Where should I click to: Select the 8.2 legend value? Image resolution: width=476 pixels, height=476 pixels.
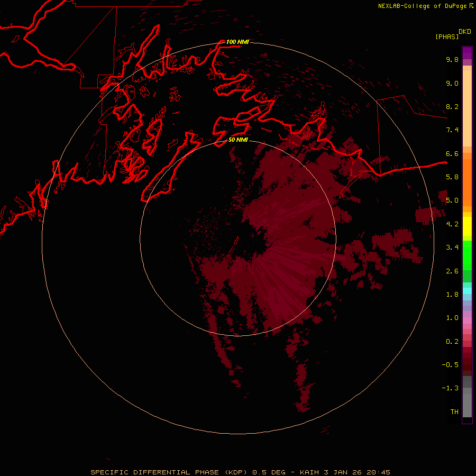coord(452,106)
